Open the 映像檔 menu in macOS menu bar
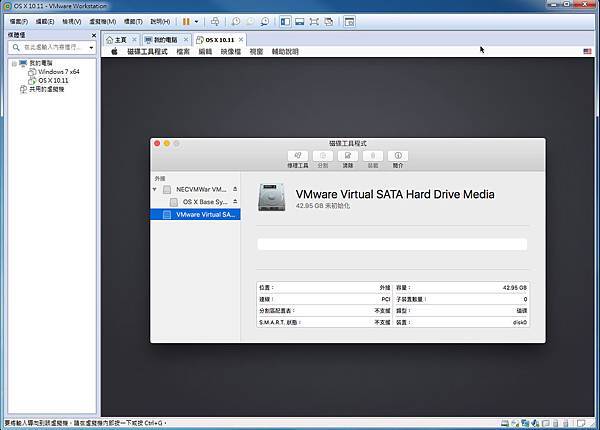The height and width of the screenshot is (430, 600). (x=231, y=52)
